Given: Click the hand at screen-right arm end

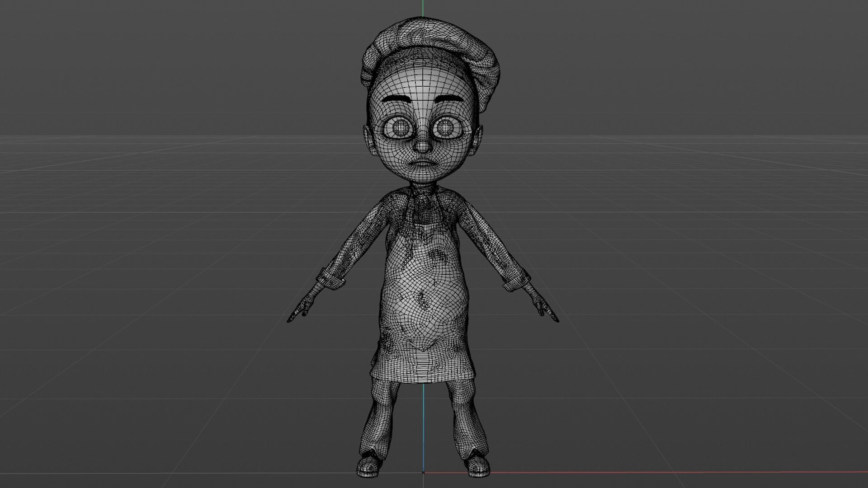Looking at the screenshot, I should 543,307.
